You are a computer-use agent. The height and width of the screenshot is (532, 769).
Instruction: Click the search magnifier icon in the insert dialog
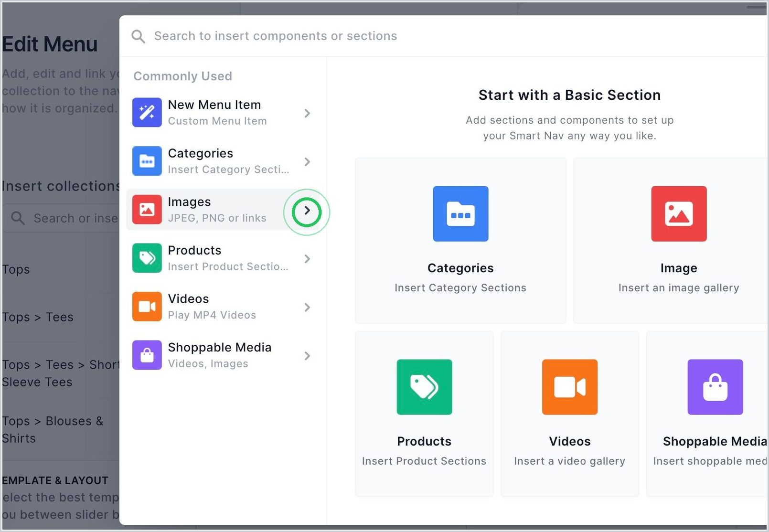tap(138, 36)
